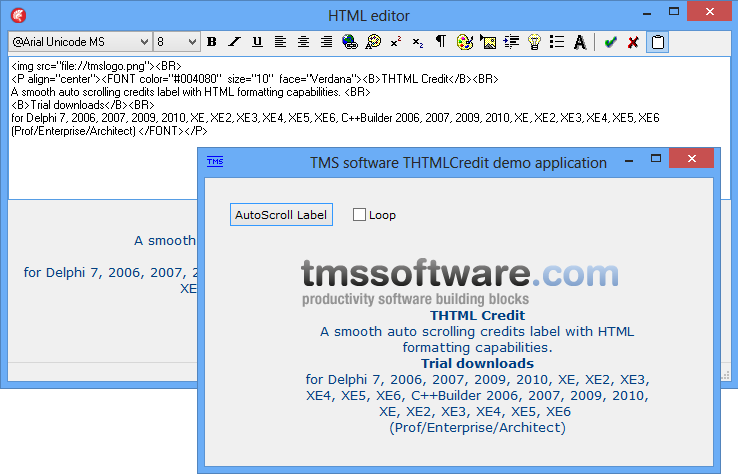Click 'A smooth' preview text in HTML editor

pyautogui.click(x=164, y=240)
